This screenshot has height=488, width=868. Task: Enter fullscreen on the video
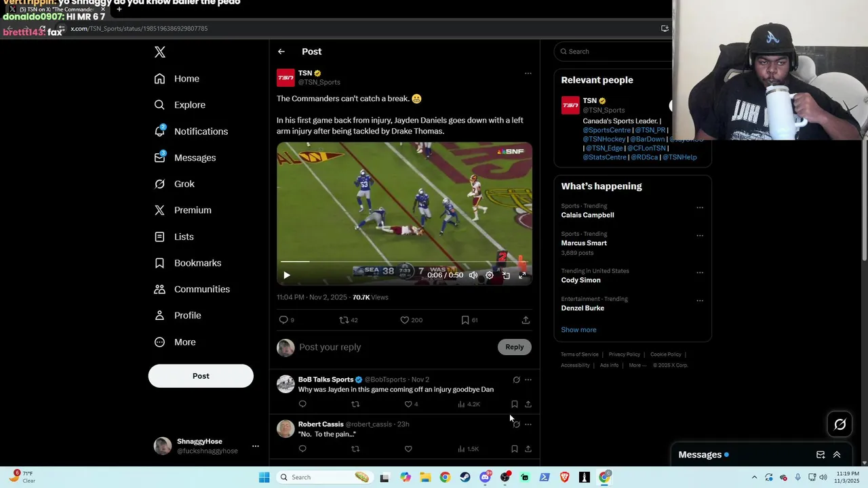tap(522, 275)
